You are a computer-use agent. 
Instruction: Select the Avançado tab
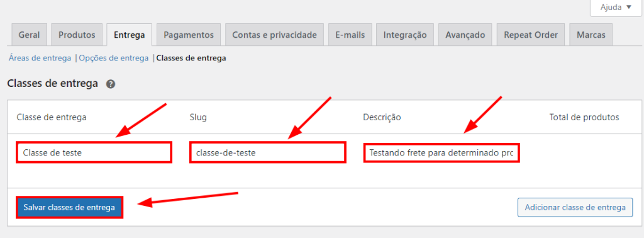[x=465, y=35]
